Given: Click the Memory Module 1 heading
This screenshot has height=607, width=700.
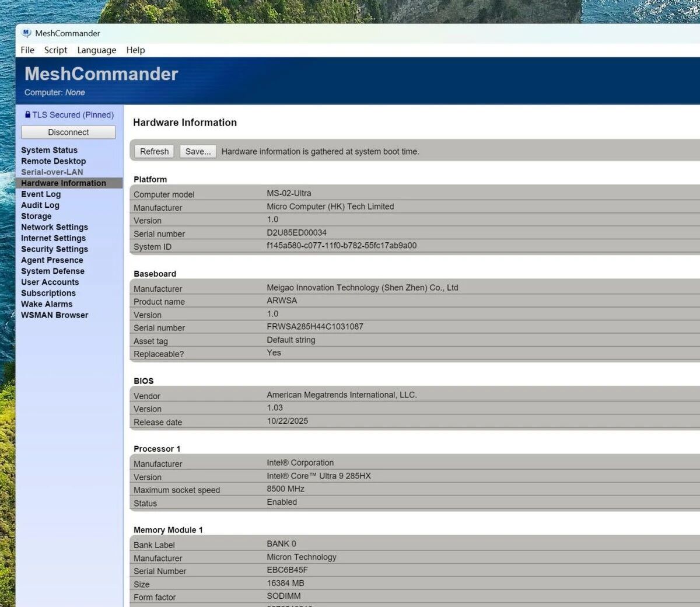Looking at the screenshot, I should [168, 530].
